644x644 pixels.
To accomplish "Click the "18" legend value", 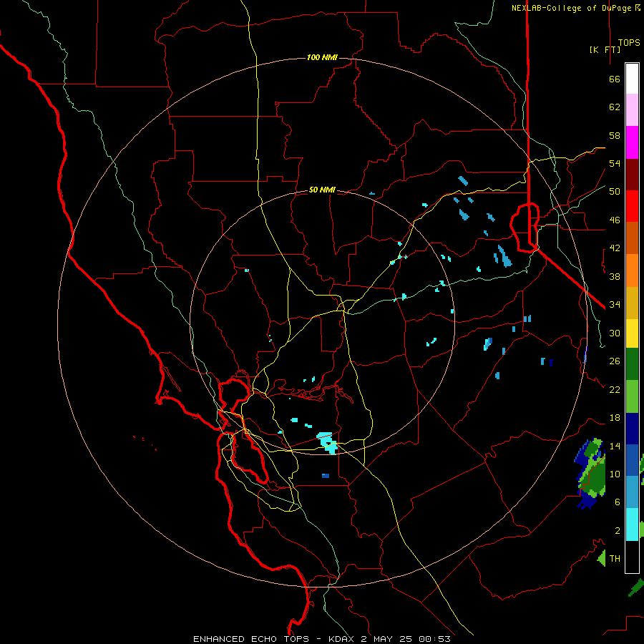I will (615, 418).
